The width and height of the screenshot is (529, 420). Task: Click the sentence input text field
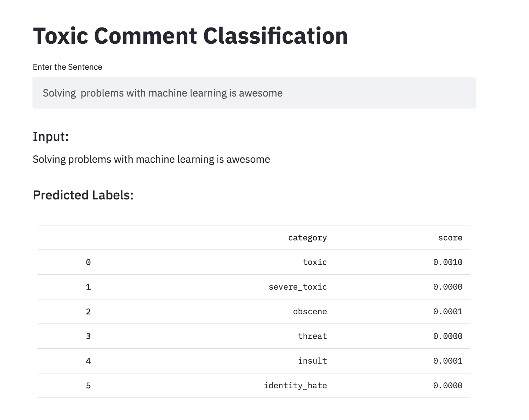click(254, 93)
